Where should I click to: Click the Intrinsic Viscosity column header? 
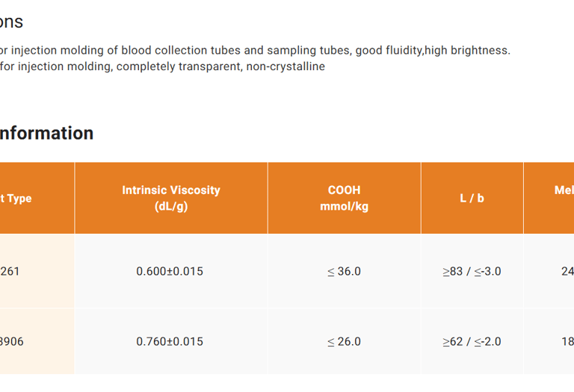pos(171,198)
